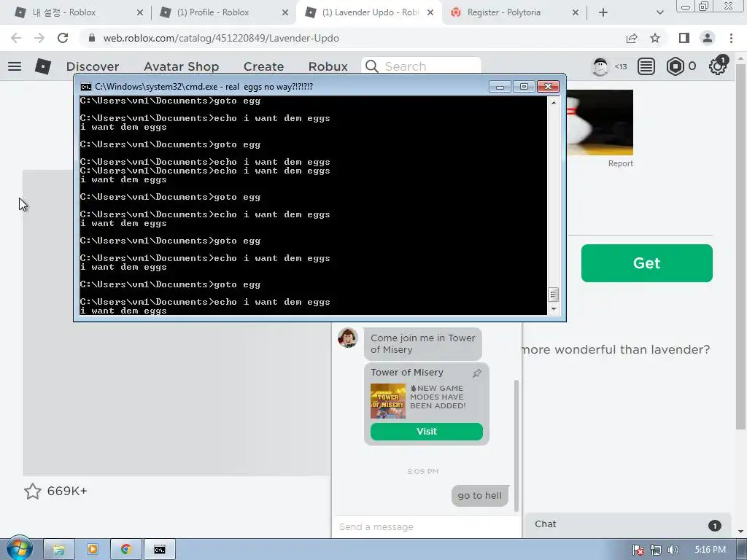
Task: Select the Lavender Updo browser tab
Action: click(x=369, y=12)
